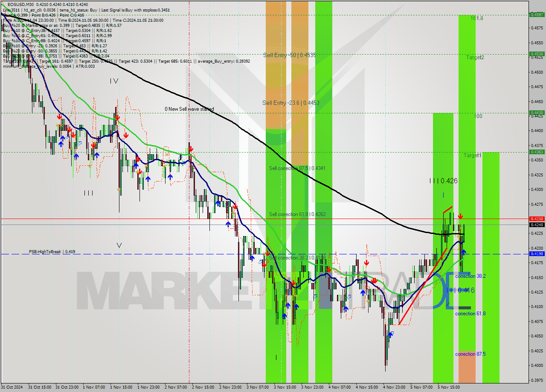Select the '0 New Sell wave started' annotation
The image size is (546, 392).
point(189,109)
